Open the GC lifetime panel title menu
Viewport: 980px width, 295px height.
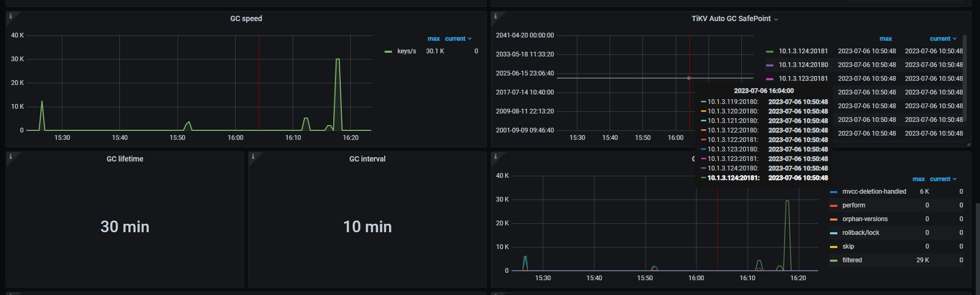coord(125,159)
